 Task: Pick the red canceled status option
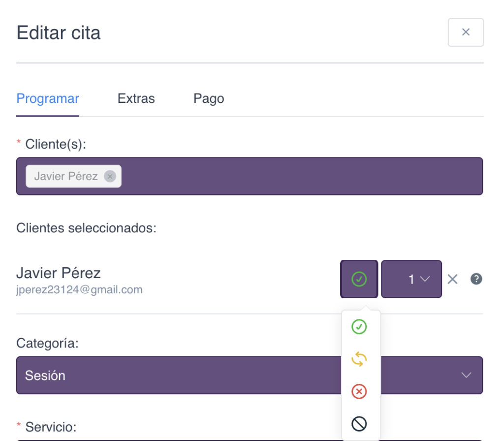tap(359, 391)
